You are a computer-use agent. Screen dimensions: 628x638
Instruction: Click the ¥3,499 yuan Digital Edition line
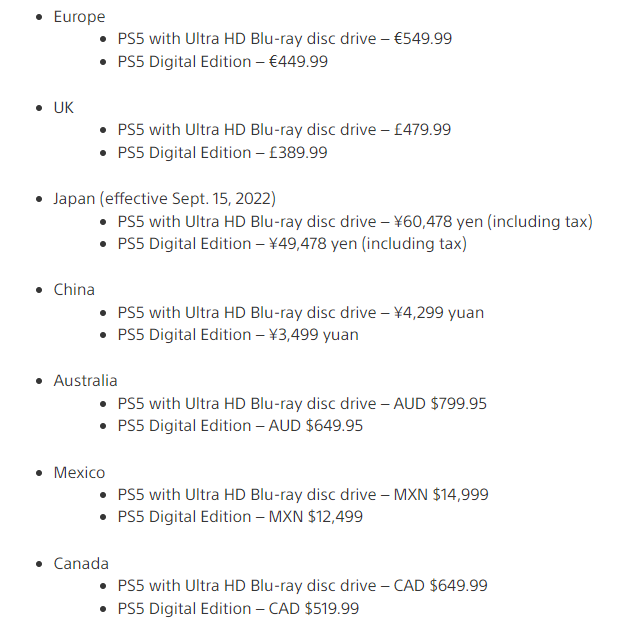pyautogui.click(x=238, y=335)
